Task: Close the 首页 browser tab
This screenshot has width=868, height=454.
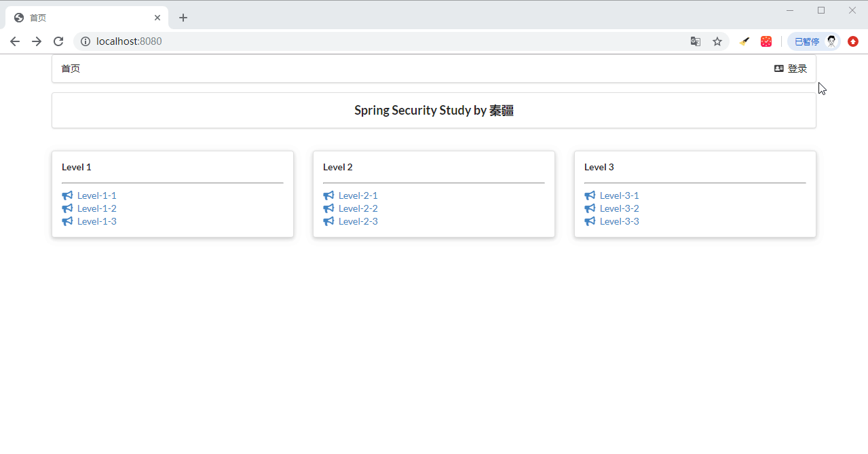Action: [157, 18]
